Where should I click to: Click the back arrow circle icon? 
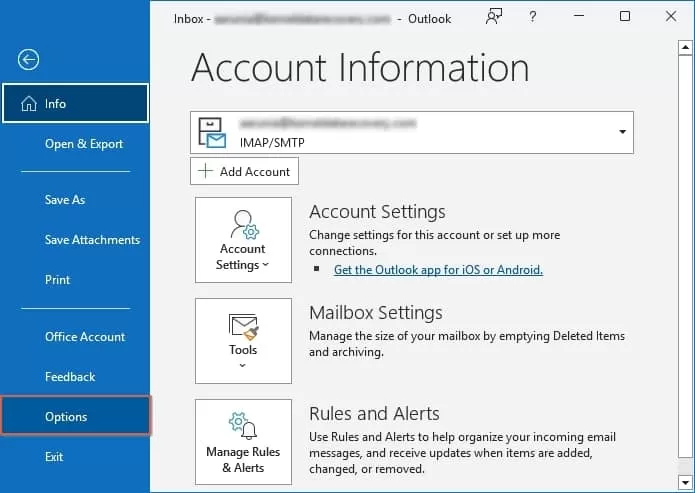click(x=28, y=59)
